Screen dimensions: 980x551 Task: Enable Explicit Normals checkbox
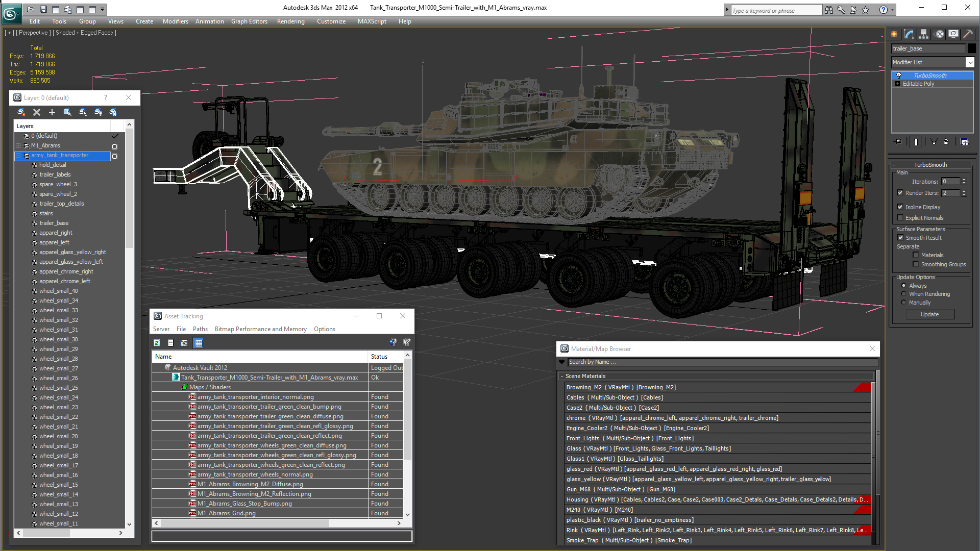coord(900,218)
